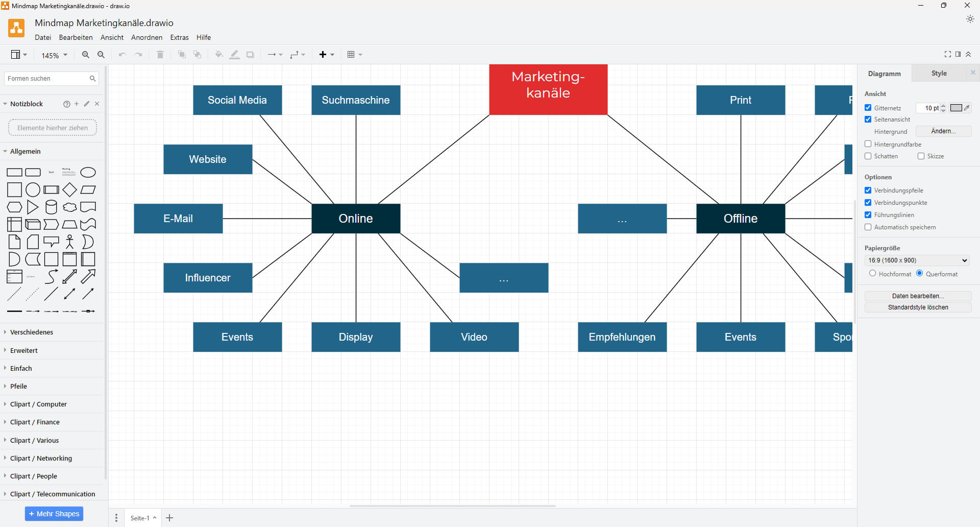Click the grid color swatch

tap(956, 108)
